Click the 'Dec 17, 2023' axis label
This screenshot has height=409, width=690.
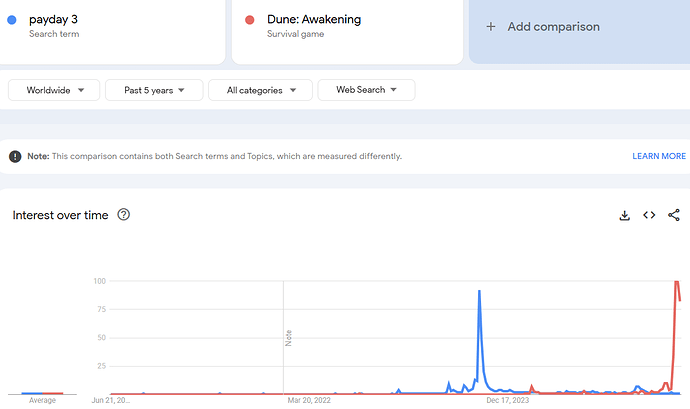(507, 400)
